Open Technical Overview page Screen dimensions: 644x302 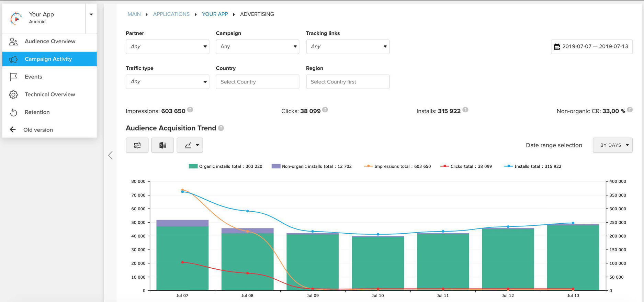49,94
